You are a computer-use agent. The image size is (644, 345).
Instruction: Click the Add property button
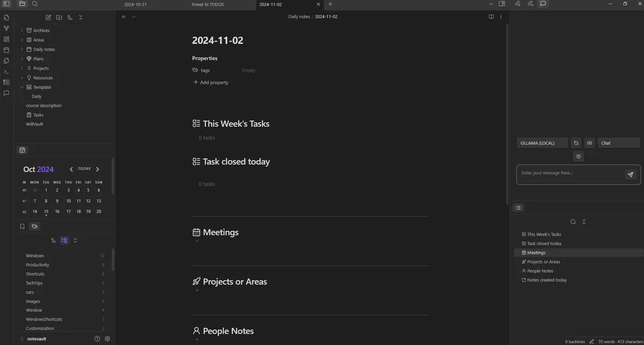coord(210,82)
